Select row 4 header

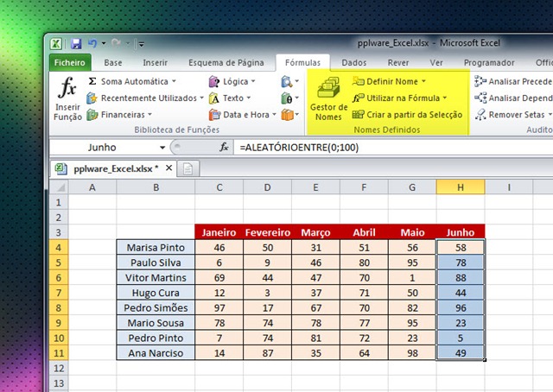(59, 248)
